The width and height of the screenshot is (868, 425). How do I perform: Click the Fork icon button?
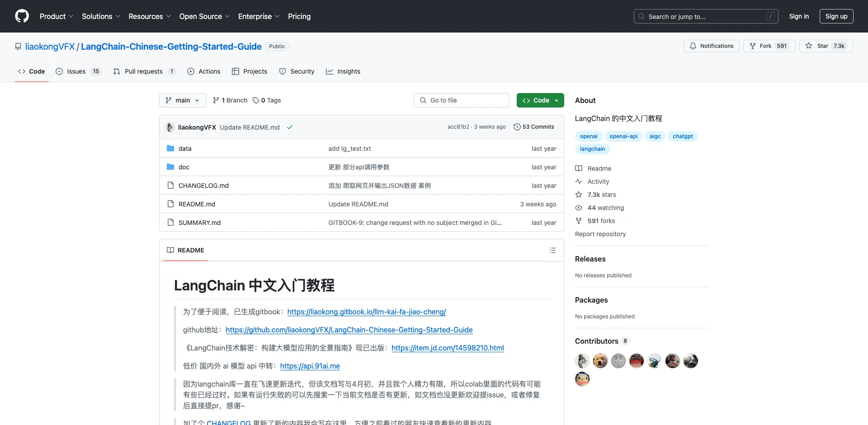point(753,46)
